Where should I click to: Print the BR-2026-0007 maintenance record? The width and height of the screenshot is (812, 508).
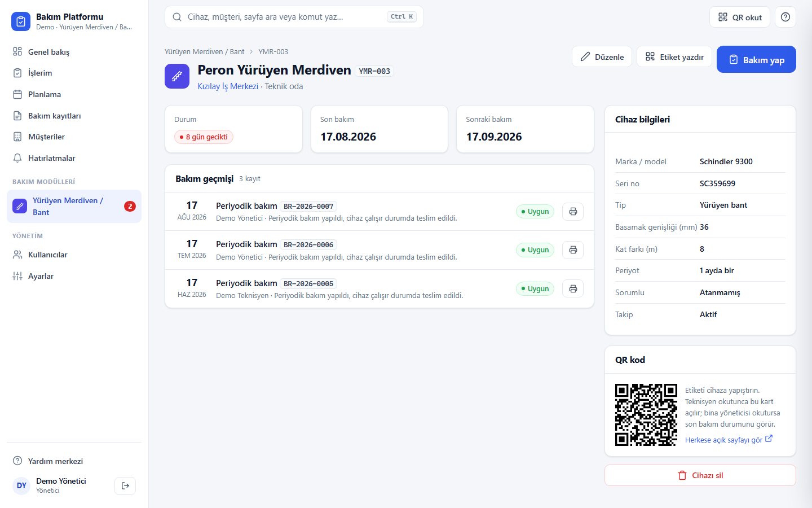[573, 212]
